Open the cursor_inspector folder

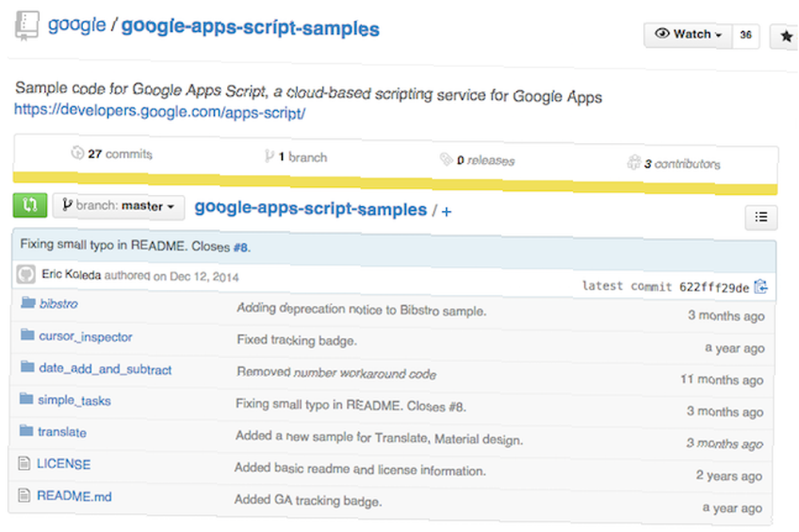[85, 337]
